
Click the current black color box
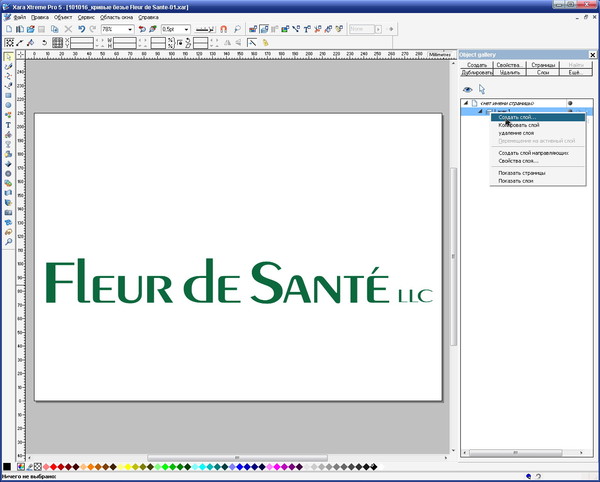point(7,467)
